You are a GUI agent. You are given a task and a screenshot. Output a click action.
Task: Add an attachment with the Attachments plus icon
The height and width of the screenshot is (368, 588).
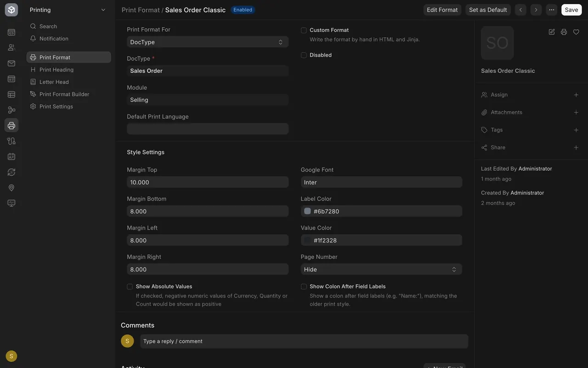pyautogui.click(x=576, y=112)
